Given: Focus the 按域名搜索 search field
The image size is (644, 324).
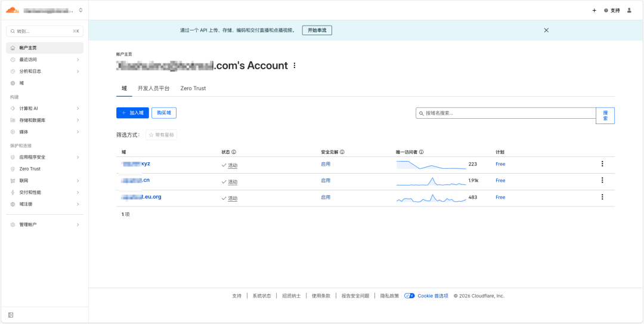Looking at the screenshot, I should pyautogui.click(x=506, y=113).
